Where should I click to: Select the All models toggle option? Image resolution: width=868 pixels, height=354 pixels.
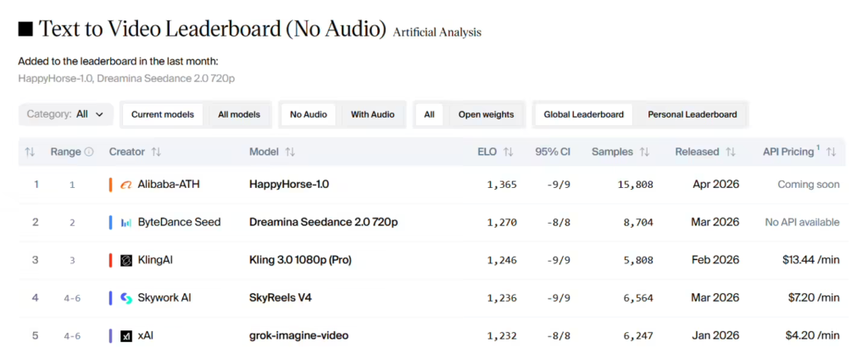tap(239, 114)
